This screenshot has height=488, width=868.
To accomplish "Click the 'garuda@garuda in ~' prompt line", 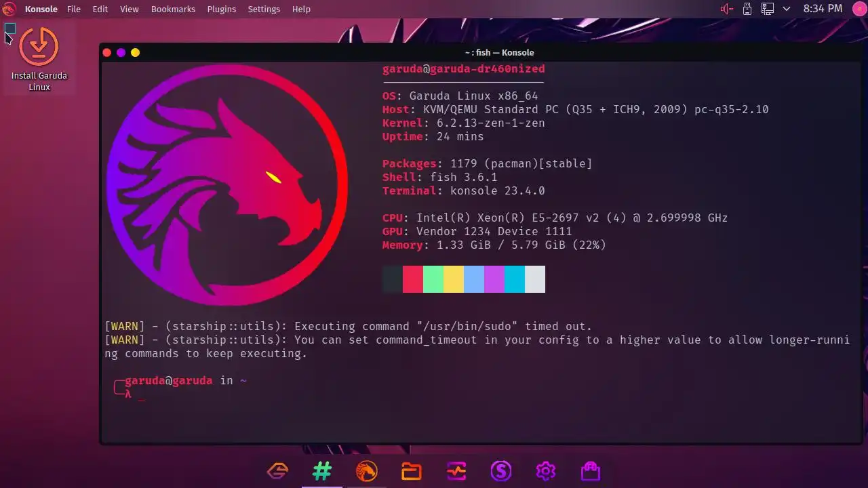I will click(x=186, y=380).
